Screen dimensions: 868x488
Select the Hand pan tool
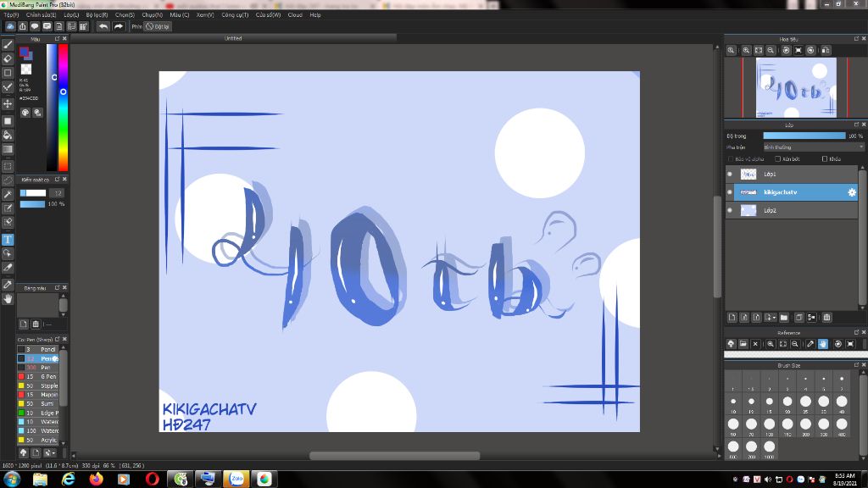pos(8,299)
